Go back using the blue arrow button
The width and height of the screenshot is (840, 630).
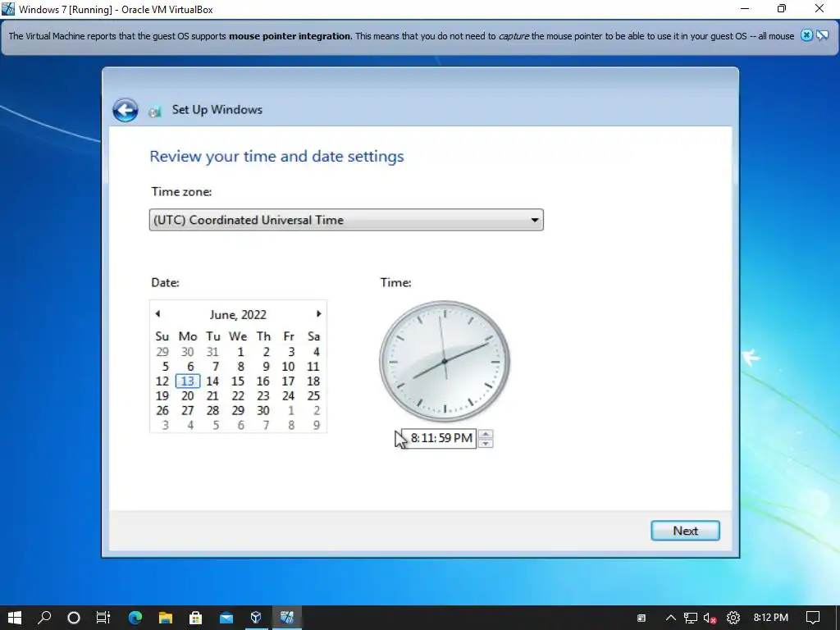tap(126, 111)
